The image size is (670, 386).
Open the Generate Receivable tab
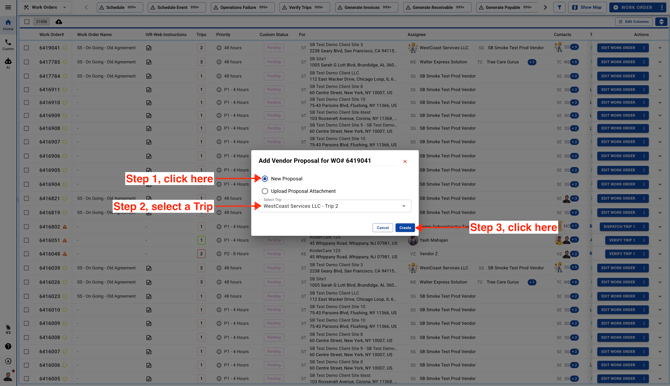[437, 7]
